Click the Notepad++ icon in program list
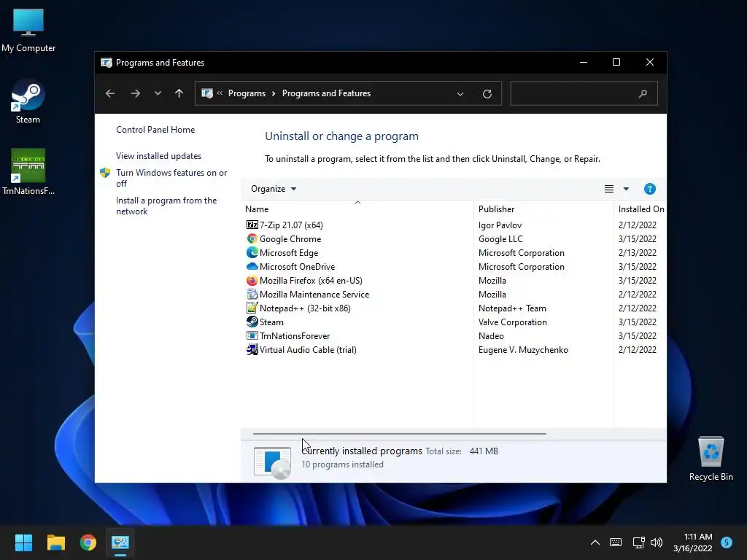Image resolution: width=747 pixels, height=560 pixels. [252, 308]
